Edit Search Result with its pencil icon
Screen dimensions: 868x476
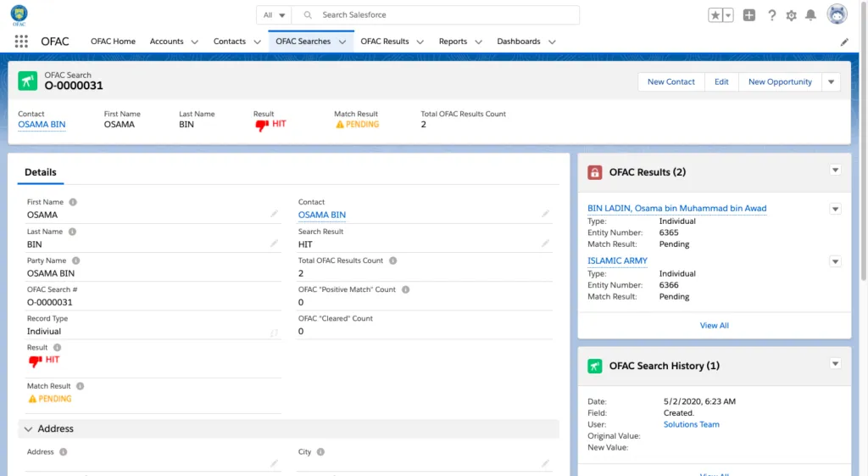click(x=545, y=244)
